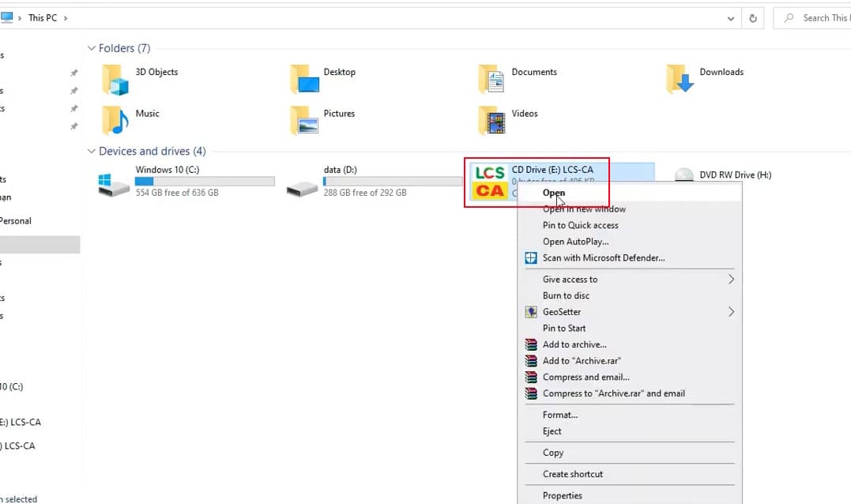Viewport: 851px width, 504px height.
Task: Collapse the Folders (7) section
Action: click(92, 48)
